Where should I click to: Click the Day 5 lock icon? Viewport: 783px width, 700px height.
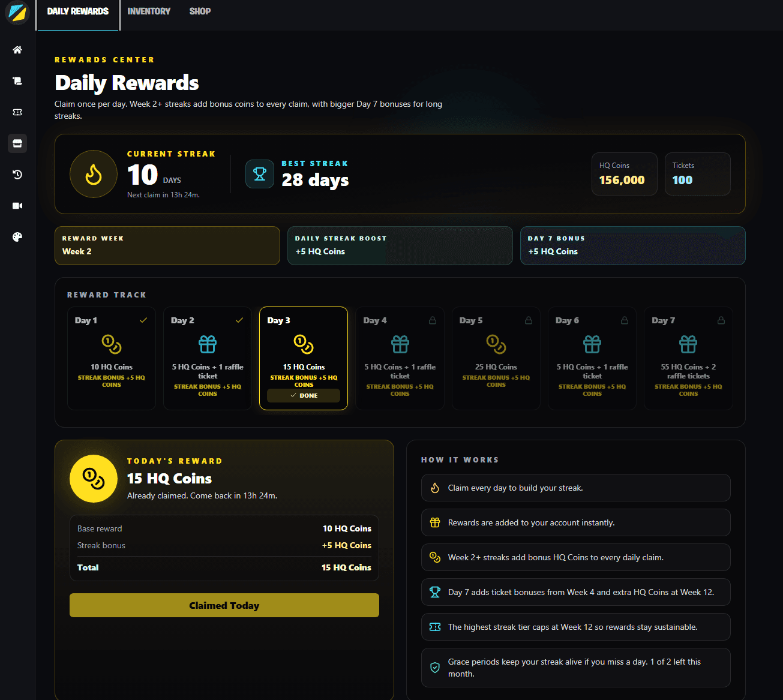pos(529,320)
